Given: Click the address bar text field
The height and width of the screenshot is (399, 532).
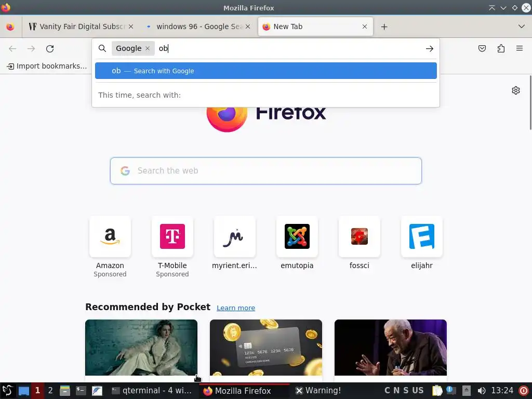Looking at the screenshot, I should 288,48.
